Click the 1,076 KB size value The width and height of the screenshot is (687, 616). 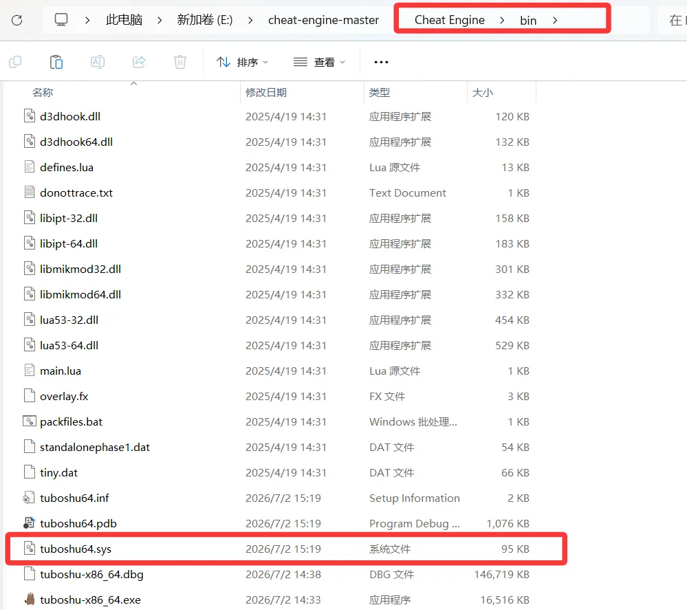pyautogui.click(x=508, y=524)
